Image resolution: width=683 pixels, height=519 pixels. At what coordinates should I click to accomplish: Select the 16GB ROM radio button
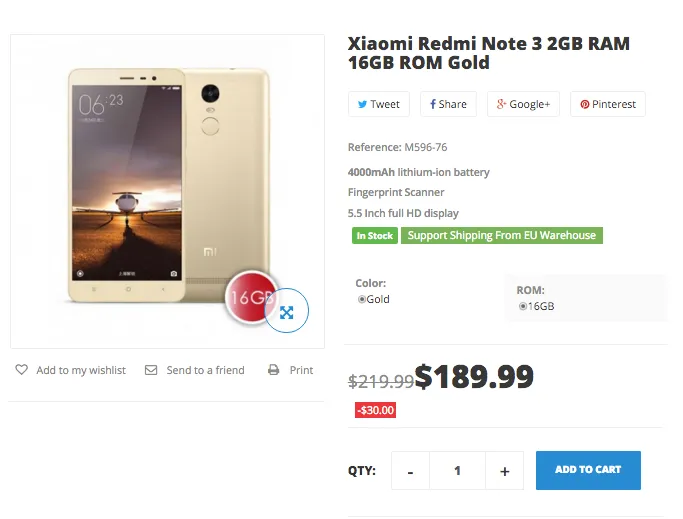(523, 306)
